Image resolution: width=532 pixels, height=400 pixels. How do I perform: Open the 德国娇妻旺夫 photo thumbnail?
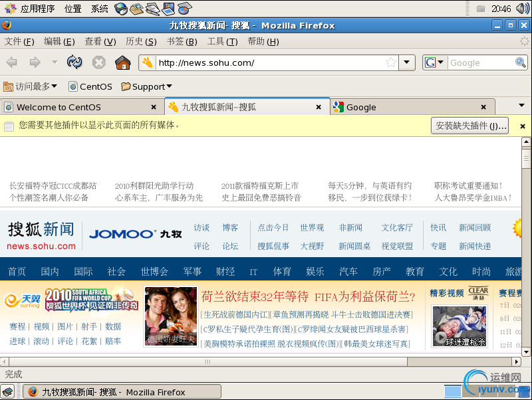point(171,316)
